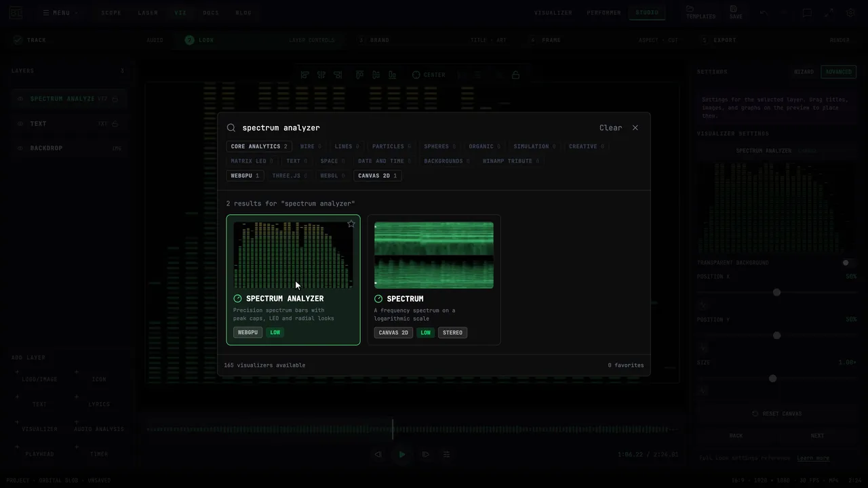Toggle the WebGPU renderer filter
The image size is (868, 488).
click(x=245, y=176)
